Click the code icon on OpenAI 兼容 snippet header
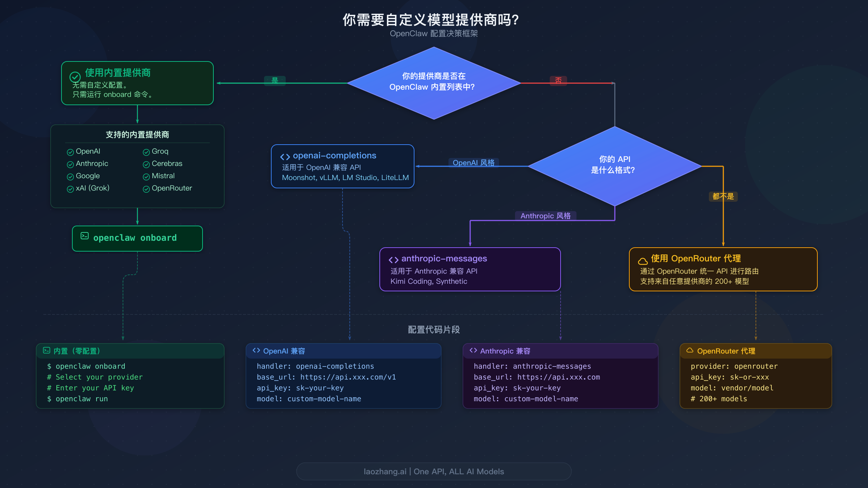Screen dimensions: 868x488 tap(257, 350)
